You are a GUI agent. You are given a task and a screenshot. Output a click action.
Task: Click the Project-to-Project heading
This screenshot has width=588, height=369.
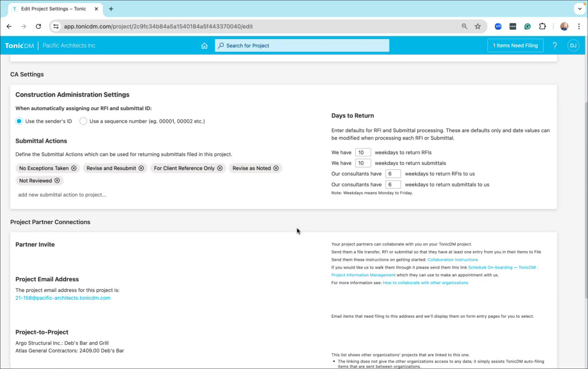coord(42,332)
